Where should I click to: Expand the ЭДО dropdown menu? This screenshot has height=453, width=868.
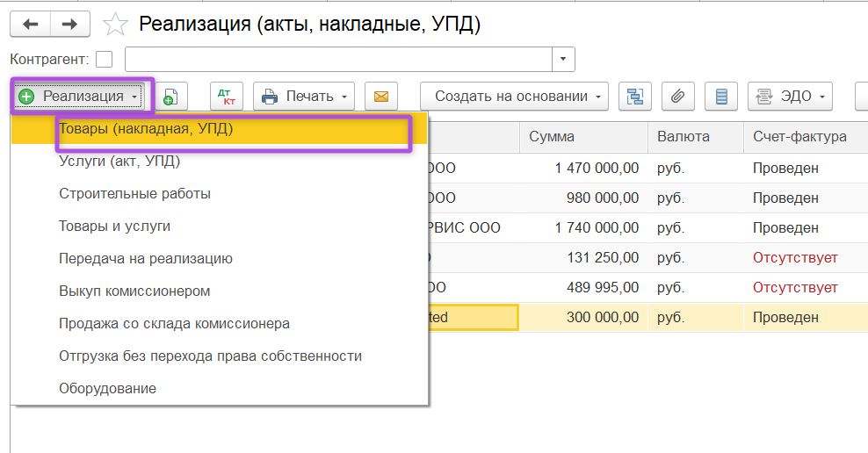(x=790, y=97)
